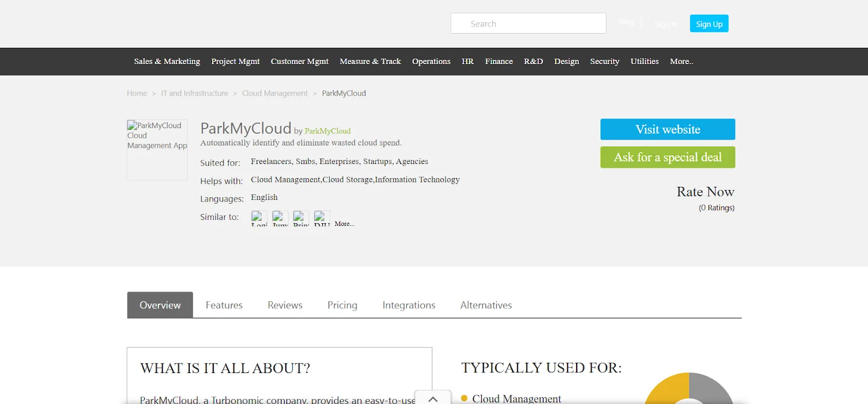Click the scroll-to-top chevron arrow

point(433,398)
